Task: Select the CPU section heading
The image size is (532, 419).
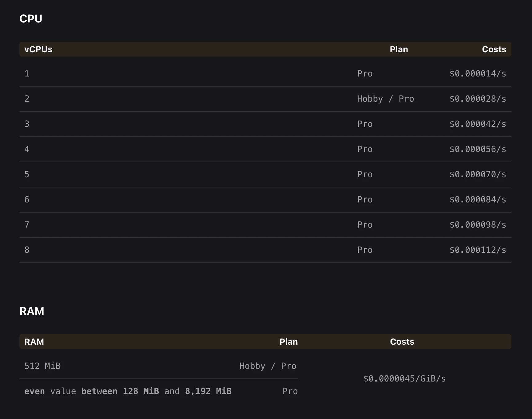Action: tap(31, 19)
